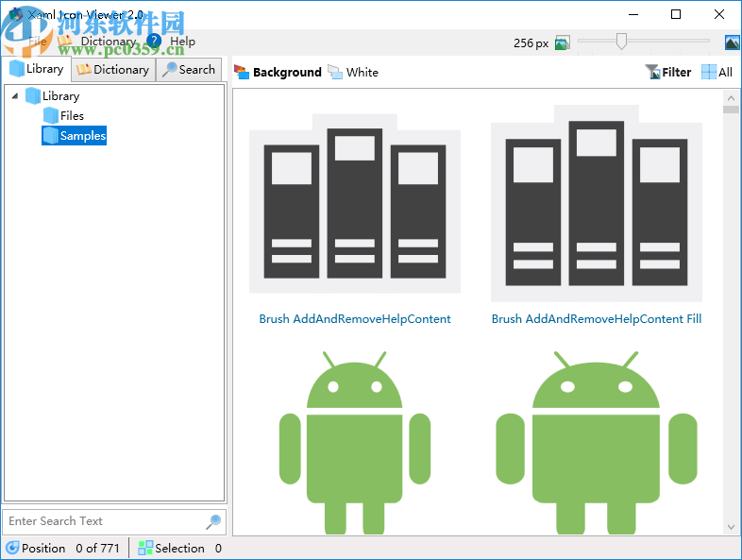This screenshot has height=560, width=742.
Task: Click the Selection count value
Action: coord(218,548)
